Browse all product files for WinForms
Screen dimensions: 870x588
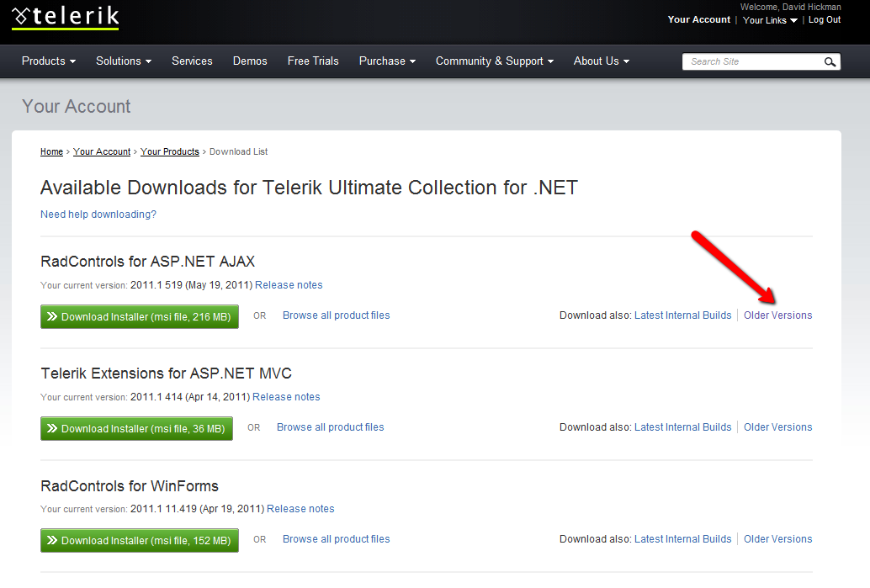(x=337, y=538)
